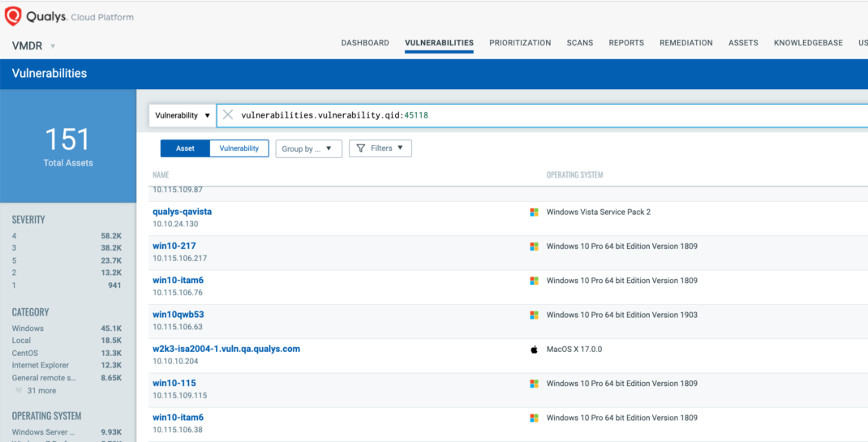Open w2k3-isa2004-1.vuln.qa.qualys.com asset
This screenshot has height=442, width=868.
(x=226, y=349)
